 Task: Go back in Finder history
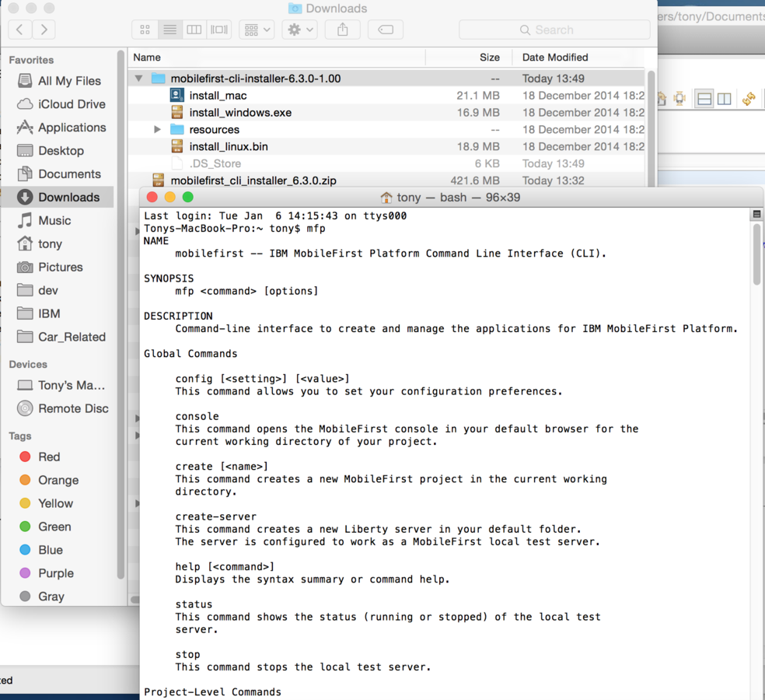point(19,30)
